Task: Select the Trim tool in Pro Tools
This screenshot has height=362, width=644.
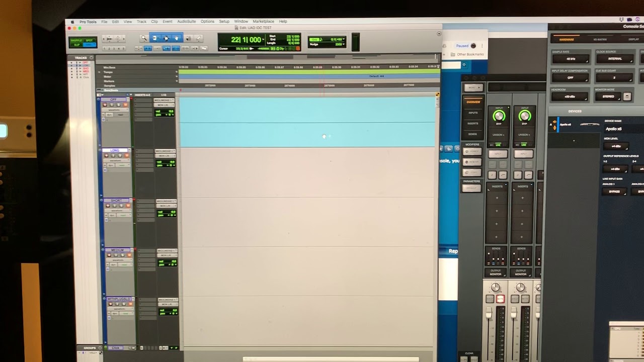Action: [154, 38]
